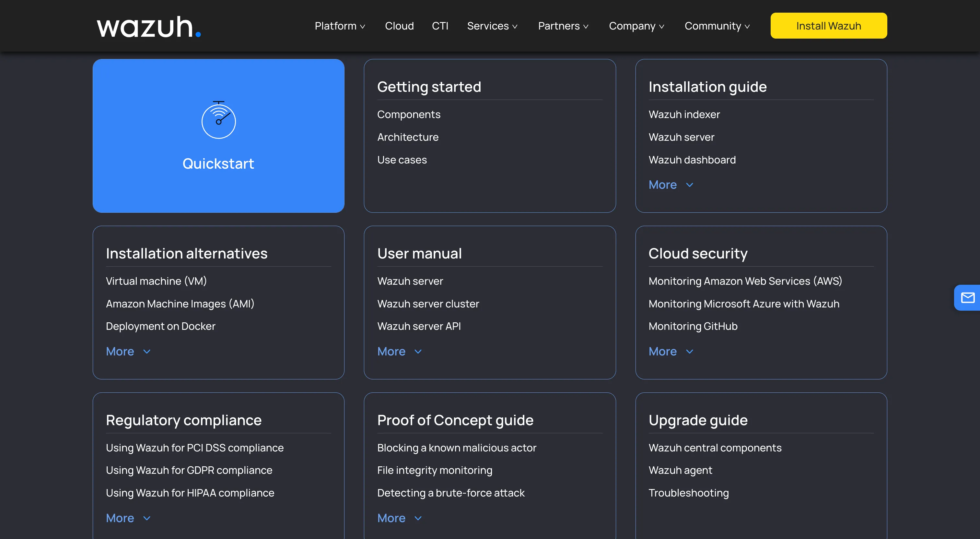Open Using Wazuh for PCI DSS compliance
The width and height of the screenshot is (980, 539).
pos(195,448)
